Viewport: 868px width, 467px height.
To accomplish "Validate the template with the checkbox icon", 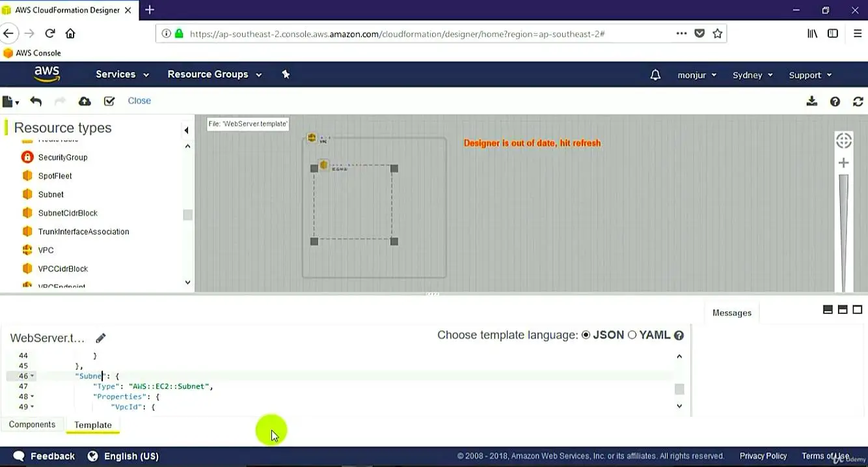I will click(x=109, y=101).
